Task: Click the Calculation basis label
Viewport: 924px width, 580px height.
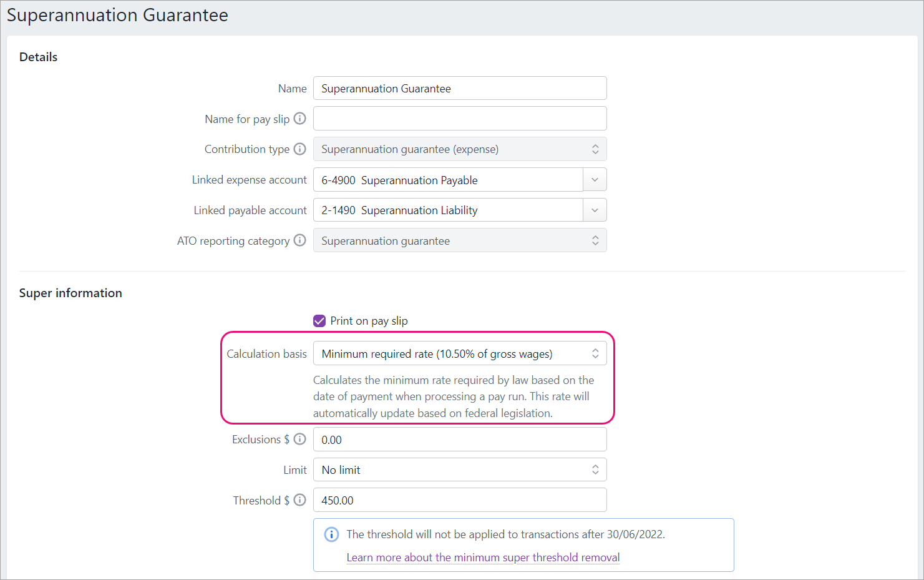Action: [x=267, y=354]
